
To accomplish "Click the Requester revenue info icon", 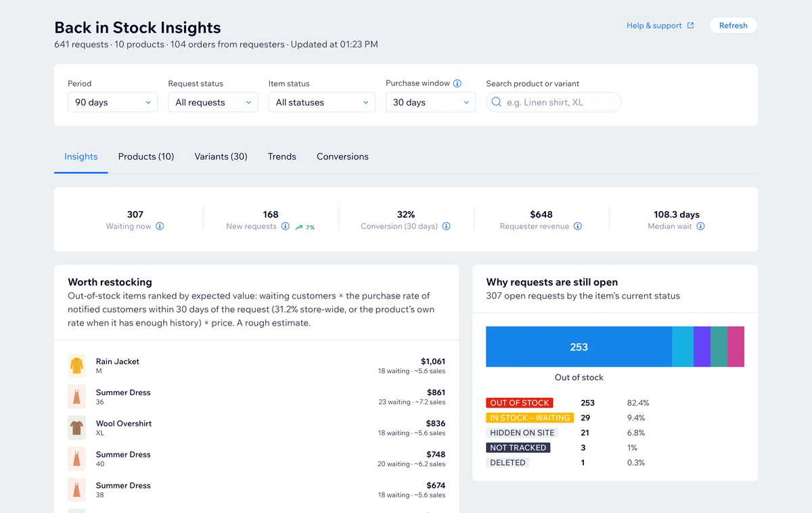I will tap(578, 227).
